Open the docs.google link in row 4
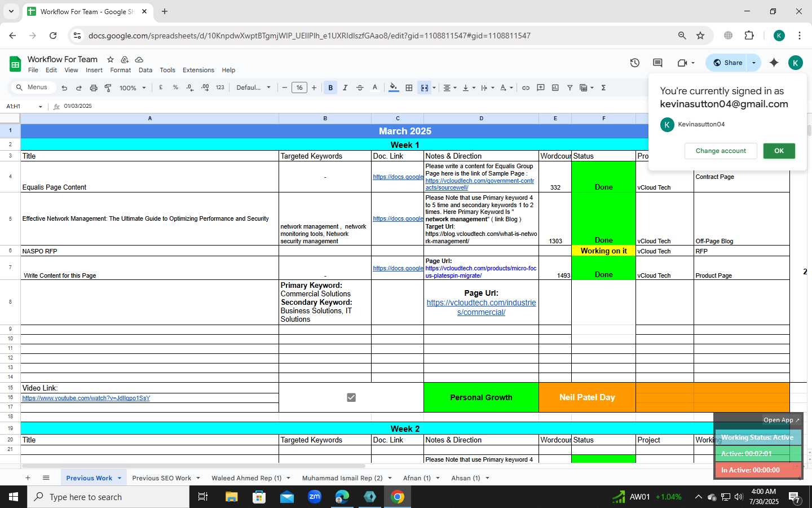812x508 pixels. pos(398,177)
